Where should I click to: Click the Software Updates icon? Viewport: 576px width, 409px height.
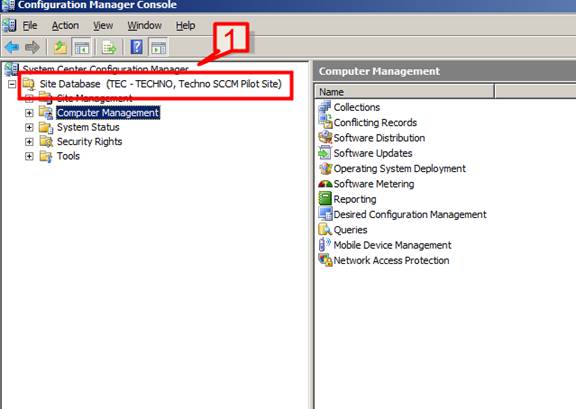tap(325, 153)
